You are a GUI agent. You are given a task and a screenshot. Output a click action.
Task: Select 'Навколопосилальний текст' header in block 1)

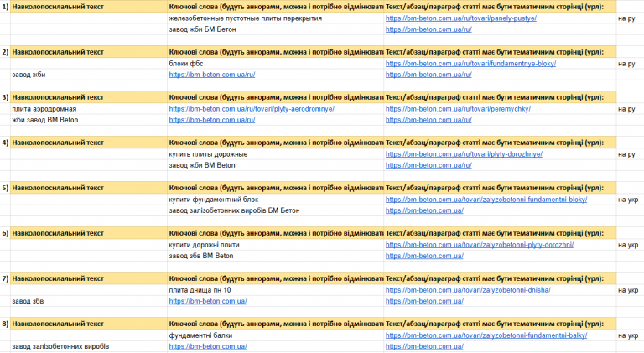[x=89, y=7]
